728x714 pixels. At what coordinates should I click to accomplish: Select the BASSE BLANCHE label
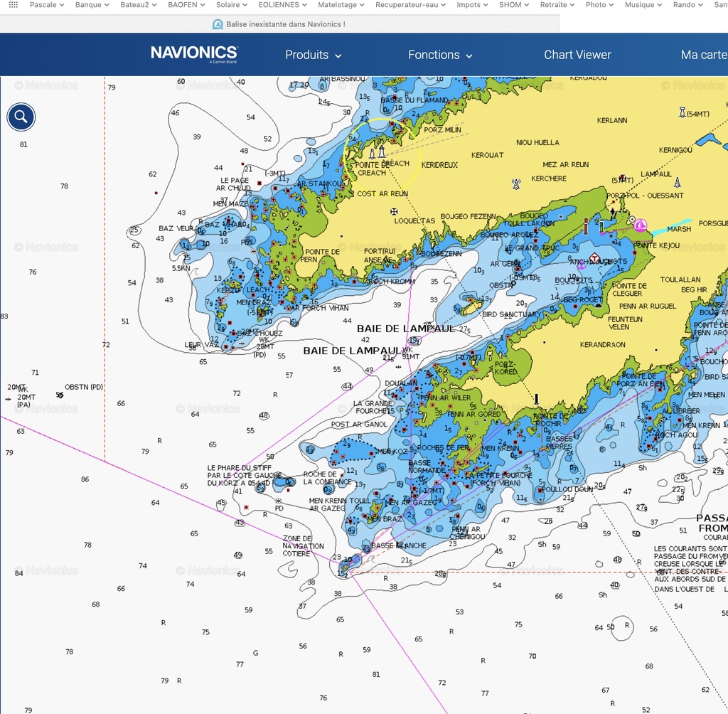[398, 545]
